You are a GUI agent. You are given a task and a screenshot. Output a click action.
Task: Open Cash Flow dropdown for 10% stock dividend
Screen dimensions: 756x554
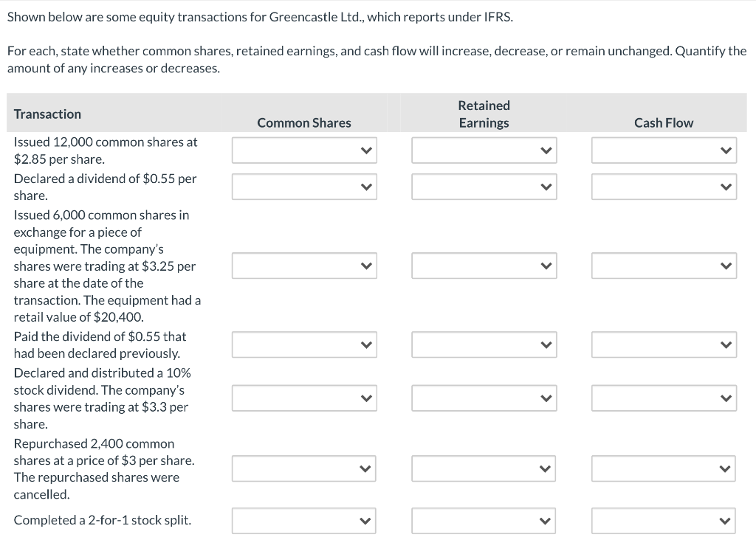tap(663, 398)
